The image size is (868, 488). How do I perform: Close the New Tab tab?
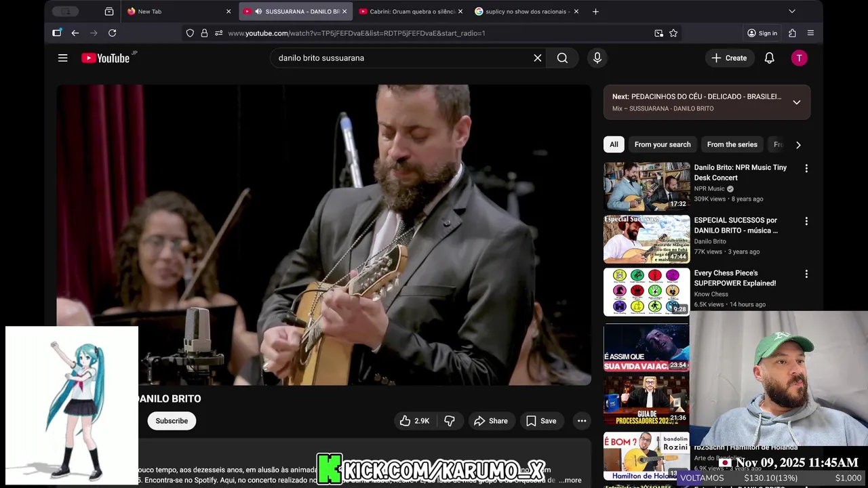point(229,12)
